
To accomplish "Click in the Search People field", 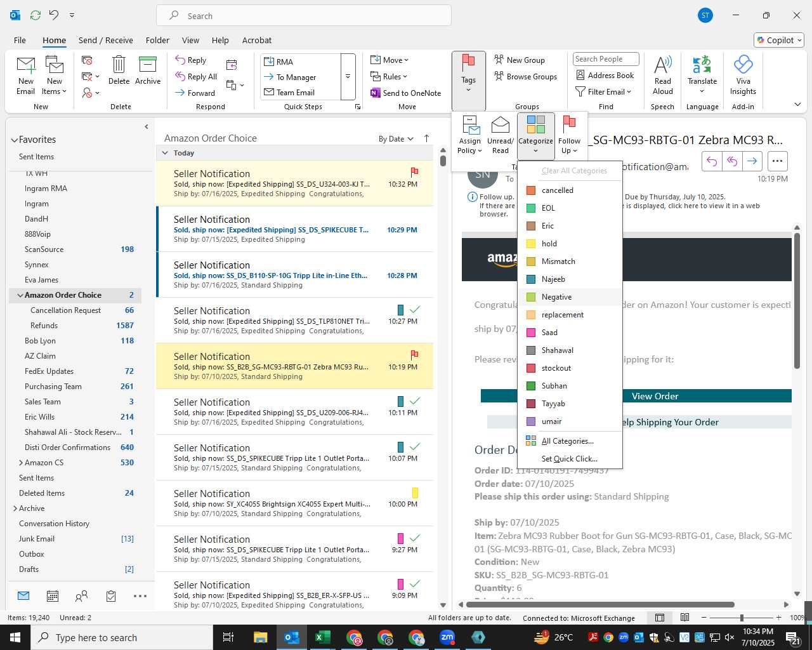I will coord(605,59).
